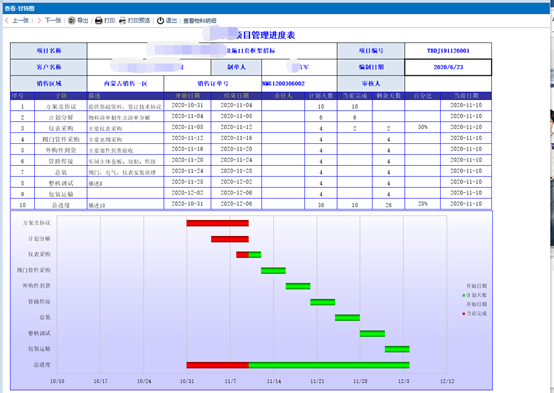The width and height of the screenshot is (554, 393).
Task: Select the 编制日期 field showing 2020/6/23
Action: [x=448, y=67]
